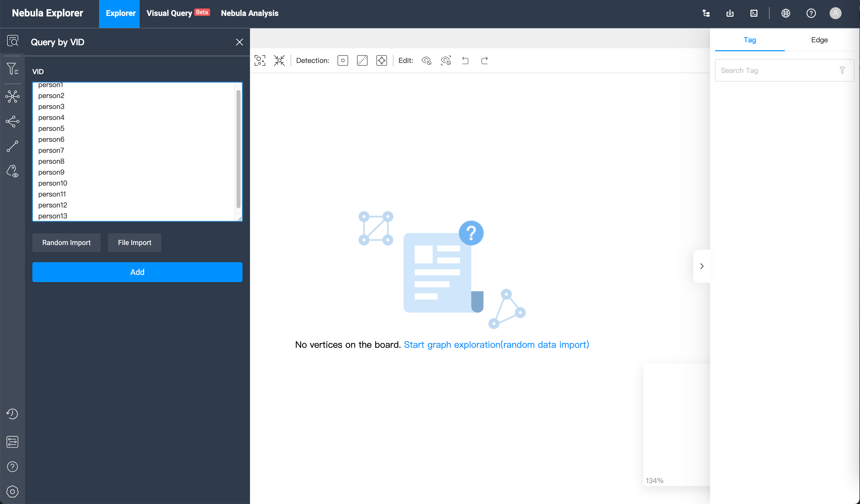Click Start graph exploration link
This screenshot has height=504, width=860.
(x=496, y=344)
